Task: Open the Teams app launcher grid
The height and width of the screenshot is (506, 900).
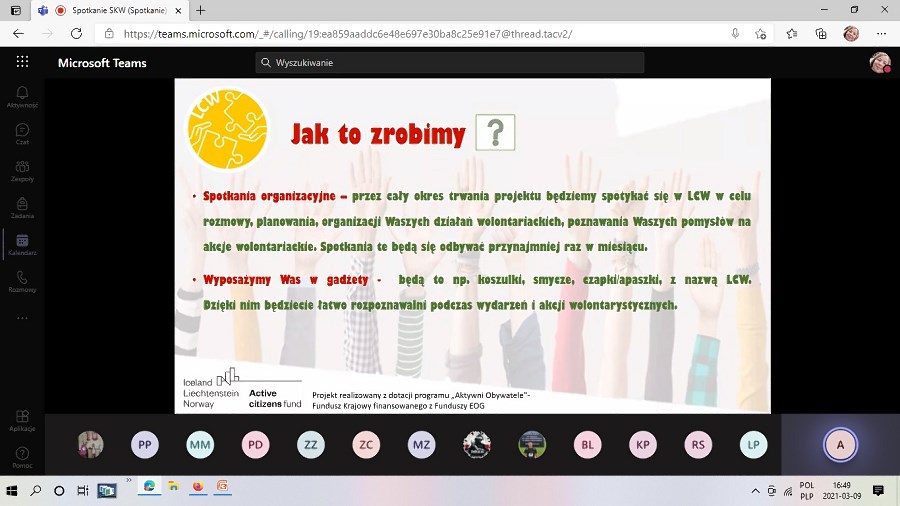Action: coord(22,62)
